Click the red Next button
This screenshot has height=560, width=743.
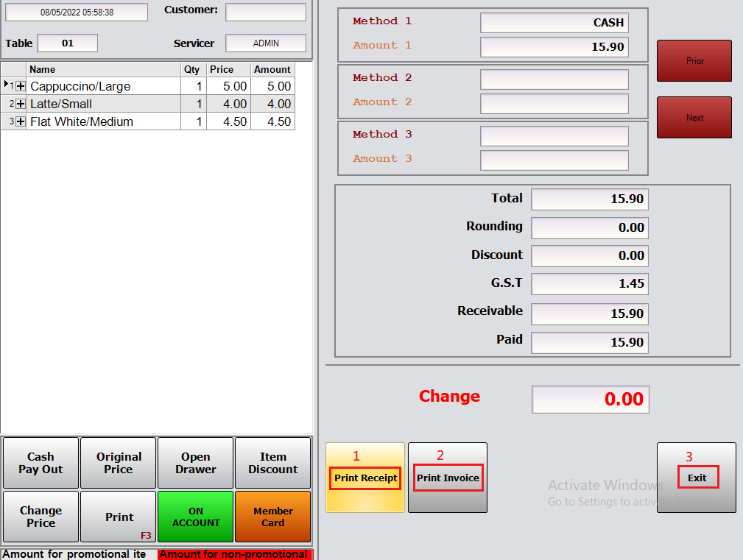(x=694, y=118)
